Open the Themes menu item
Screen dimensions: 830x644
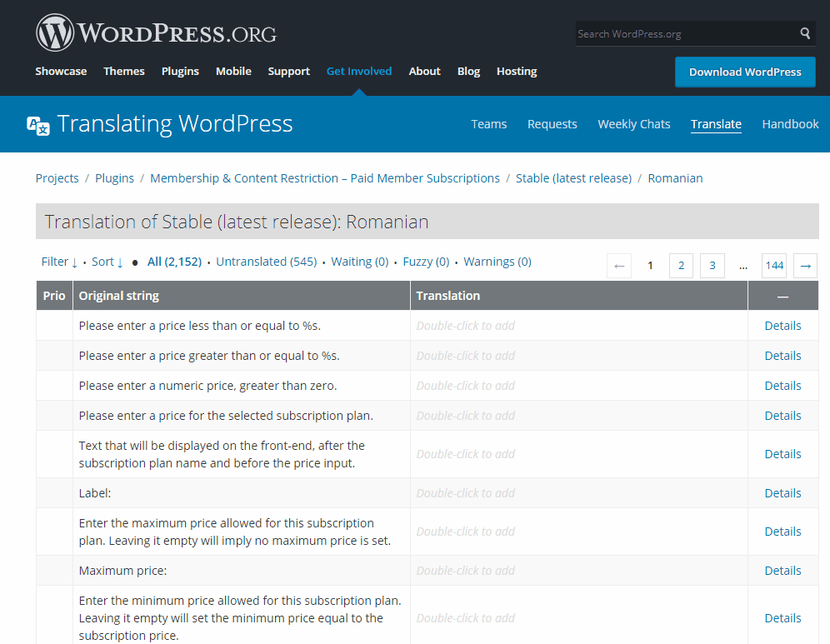click(x=124, y=71)
